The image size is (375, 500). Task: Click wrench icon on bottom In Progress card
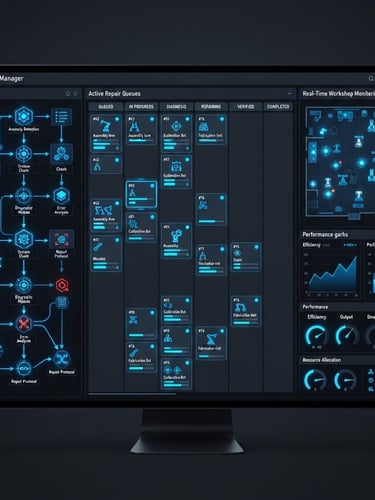[x=133, y=353]
